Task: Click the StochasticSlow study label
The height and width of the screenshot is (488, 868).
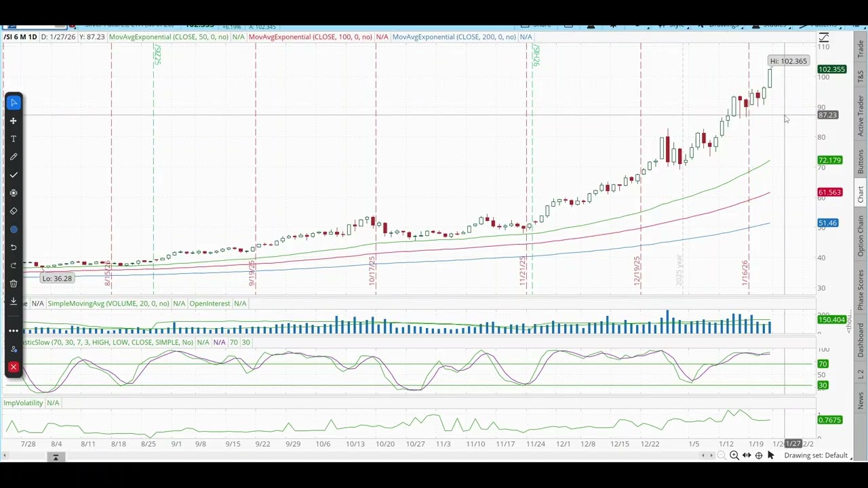Action: [x=108, y=342]
